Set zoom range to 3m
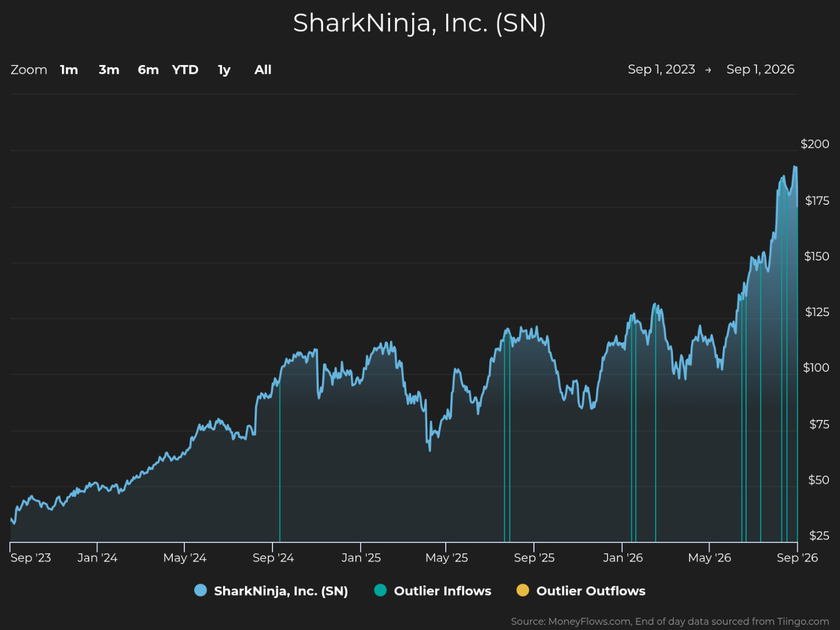The image size is (840, 630). point(109,70)
